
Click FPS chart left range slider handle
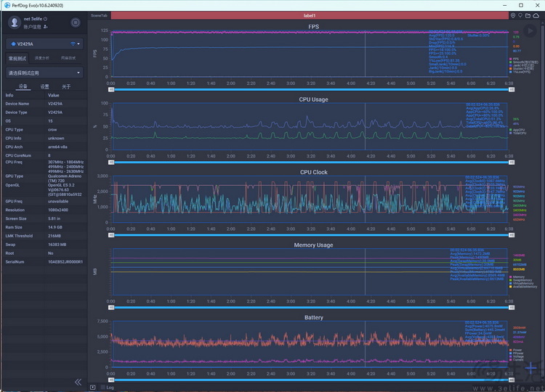click(x=111, y=89)
